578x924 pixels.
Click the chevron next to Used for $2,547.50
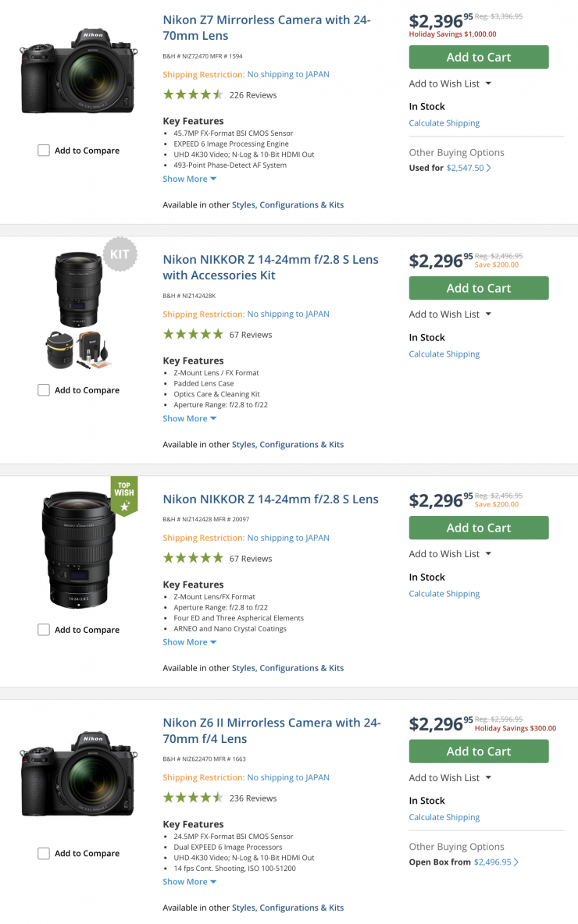click(489, 168)
